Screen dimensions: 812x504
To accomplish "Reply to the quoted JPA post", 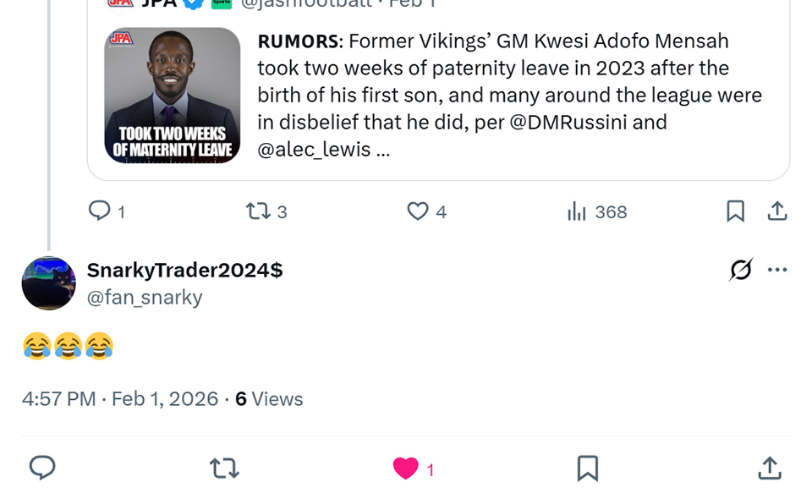I will pyautogui.click(x=100, y=211).
